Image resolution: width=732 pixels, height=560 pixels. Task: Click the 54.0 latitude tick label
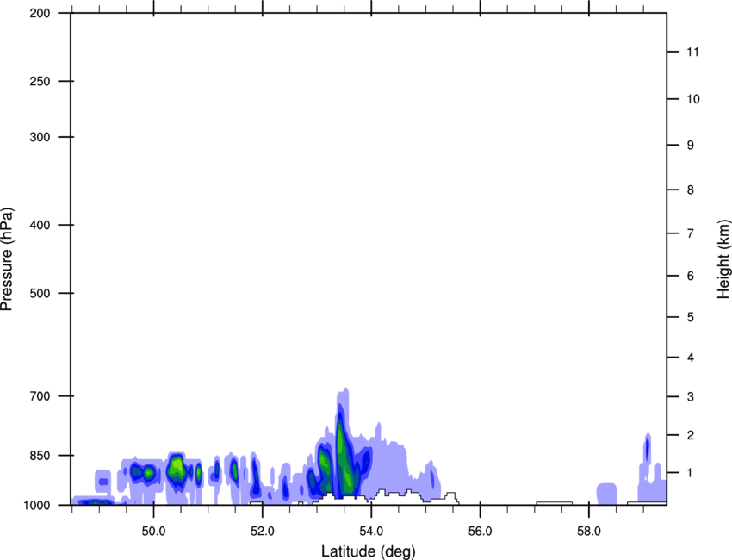coord(371,532)
